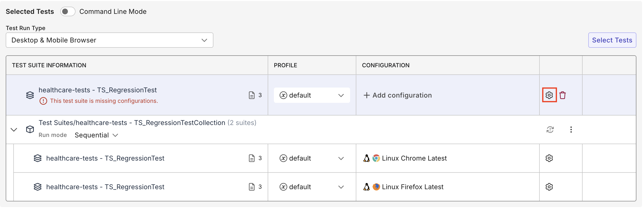Open profile dropdown in missing-configuration suite row
The image size is (644, 209).
312,95
